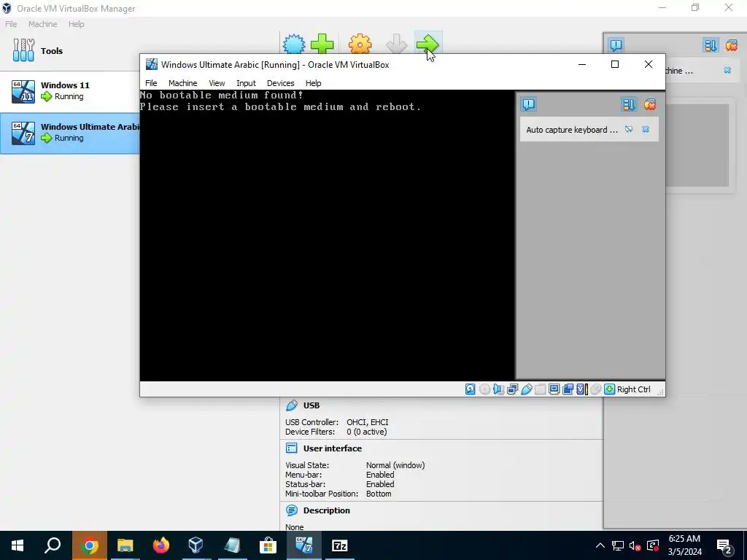This screenshot has height=560, width=747.
Task: Open File menu in the VM window
Action: click(151, 83)
